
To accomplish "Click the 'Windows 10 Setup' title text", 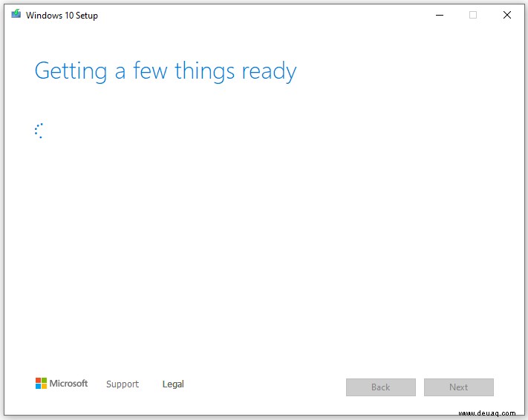I will [x=62, y=16].
